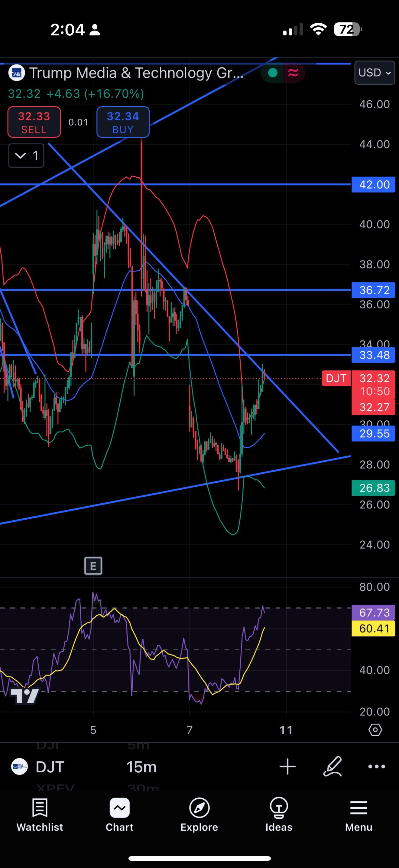Tap the DJT current price label

[336, 378]
